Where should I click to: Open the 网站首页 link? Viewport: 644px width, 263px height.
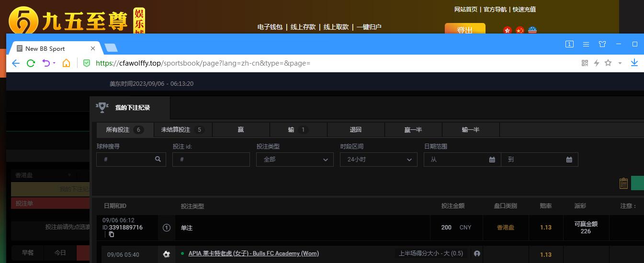point(466,10)
